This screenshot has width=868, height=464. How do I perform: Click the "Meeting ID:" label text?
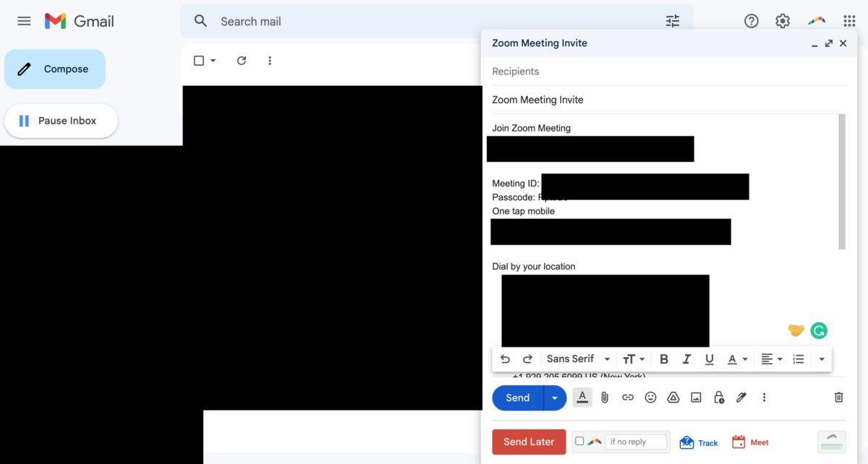tap(516, 184)
